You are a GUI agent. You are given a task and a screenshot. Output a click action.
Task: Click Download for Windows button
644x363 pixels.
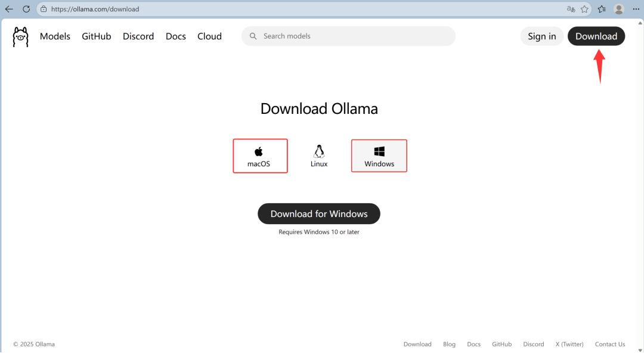318,213
